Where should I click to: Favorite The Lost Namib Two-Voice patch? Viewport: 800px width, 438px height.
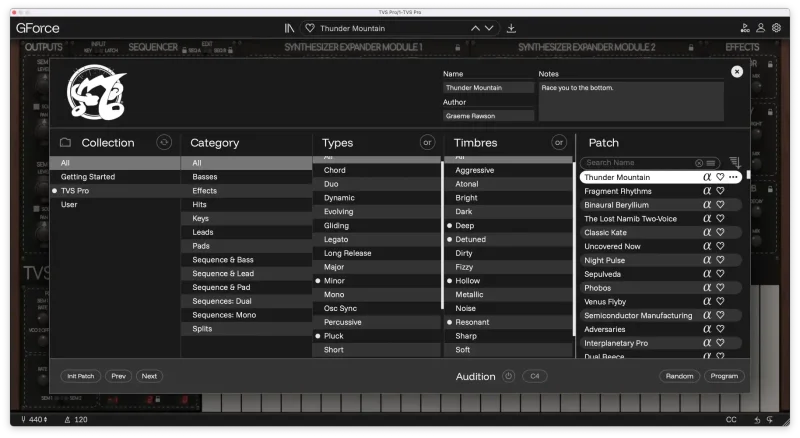tap(720, 218)
